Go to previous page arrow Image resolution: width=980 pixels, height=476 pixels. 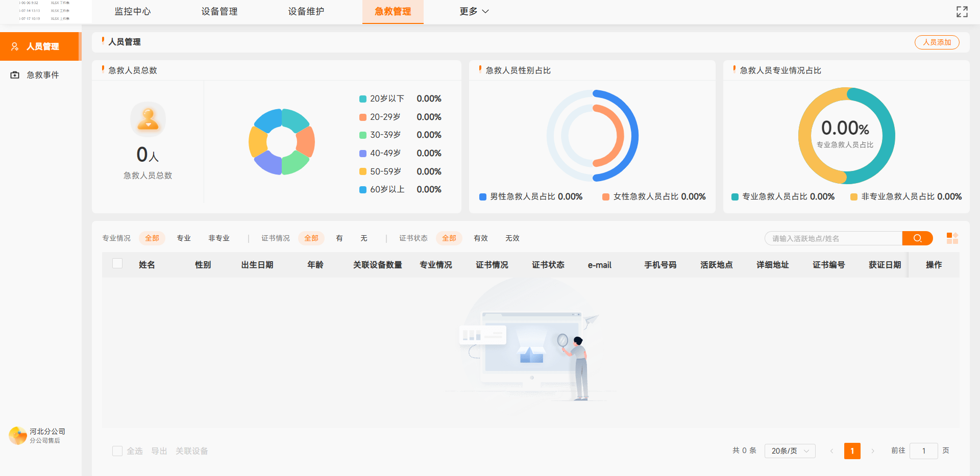[831, 451]
